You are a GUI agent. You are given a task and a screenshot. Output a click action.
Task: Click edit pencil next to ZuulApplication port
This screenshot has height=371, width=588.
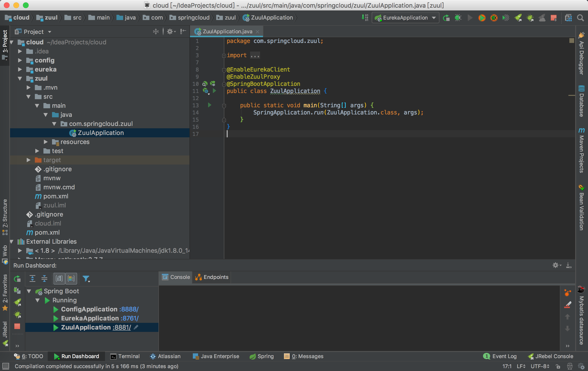click(136, 327)
